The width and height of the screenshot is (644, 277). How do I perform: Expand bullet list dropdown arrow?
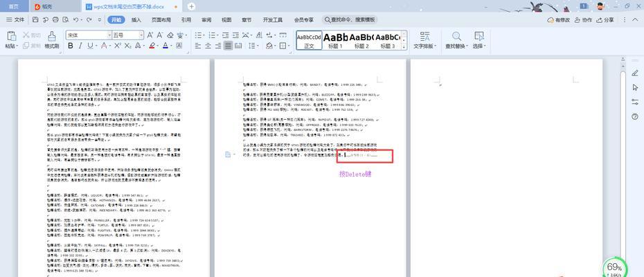204,35
